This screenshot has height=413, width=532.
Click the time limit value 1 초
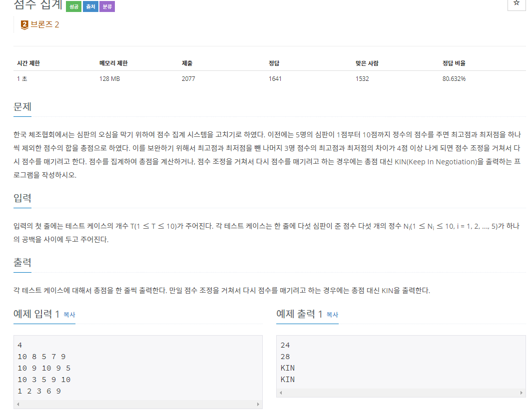coord(22,79)
